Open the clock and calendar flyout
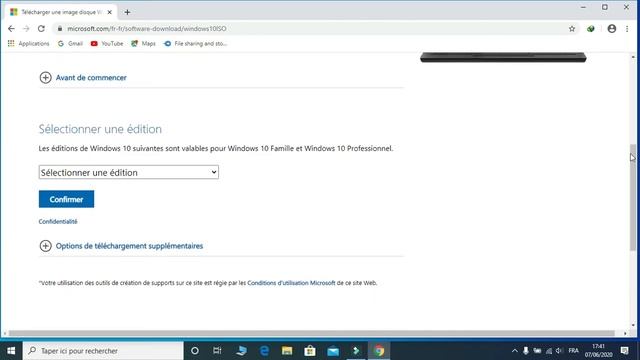This screenshot has width=640, height=360. click(598, 351)
